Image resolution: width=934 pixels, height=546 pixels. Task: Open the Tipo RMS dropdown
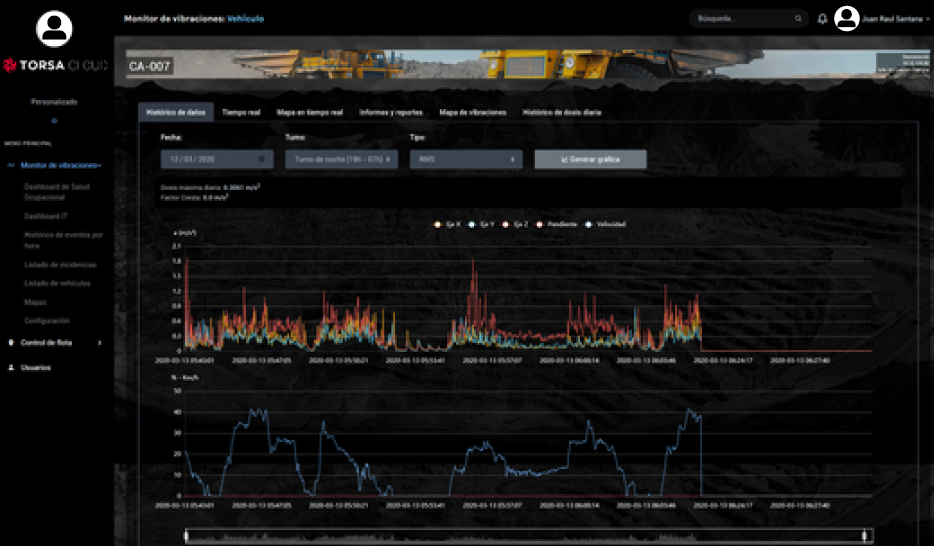click(465, 158)
